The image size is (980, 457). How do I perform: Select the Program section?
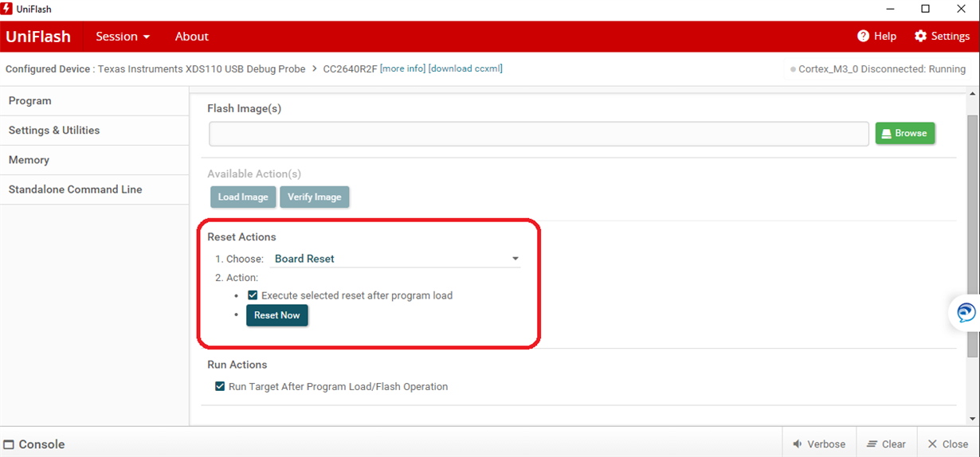(94, 101)
